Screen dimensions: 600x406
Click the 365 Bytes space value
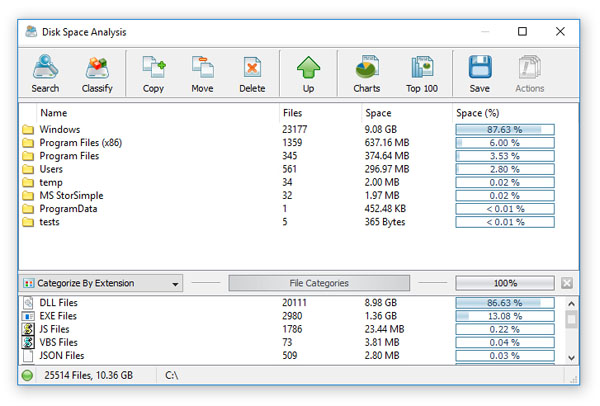click(x=385, y=222)
